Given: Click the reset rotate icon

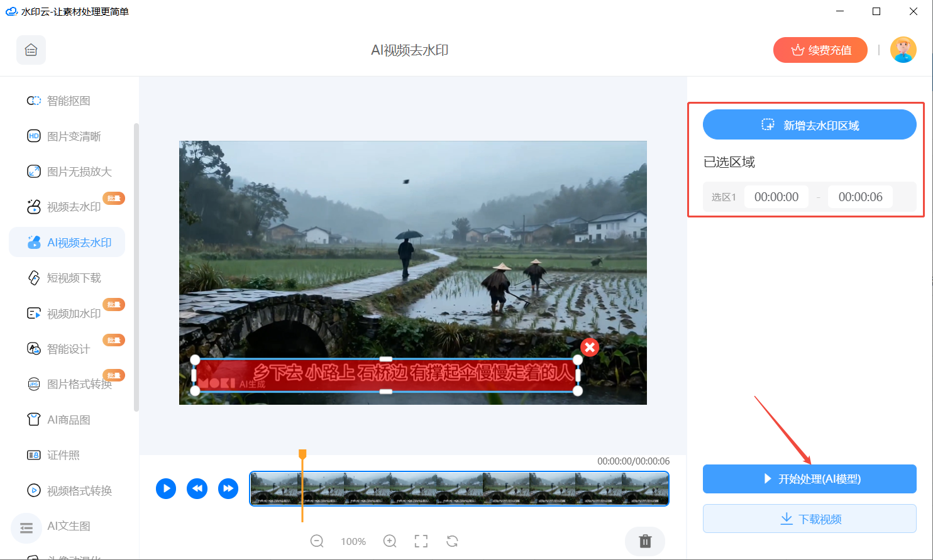Looking at the screenshot, I should [452, 541].
